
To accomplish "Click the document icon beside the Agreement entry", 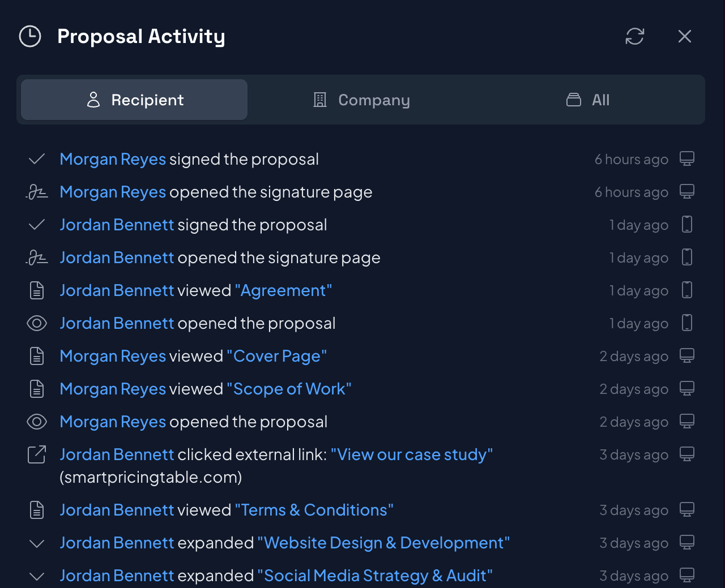I will (x=37, y=291).
